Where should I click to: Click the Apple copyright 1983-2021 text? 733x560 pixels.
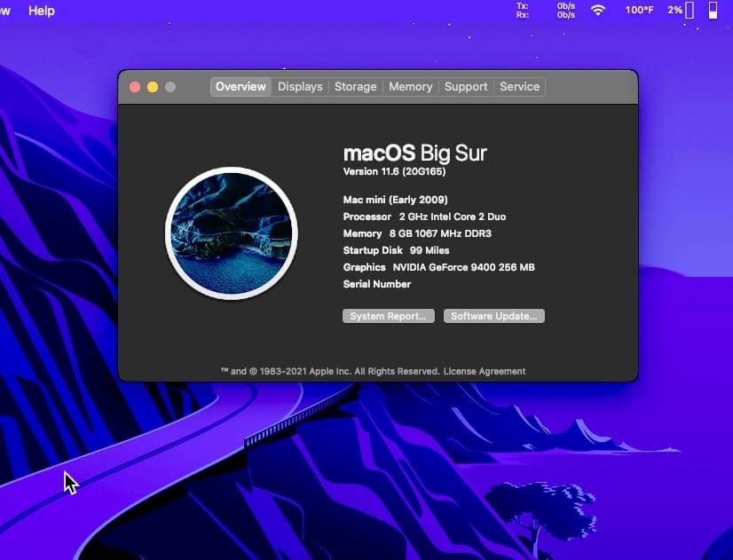[x=330, y=372]
